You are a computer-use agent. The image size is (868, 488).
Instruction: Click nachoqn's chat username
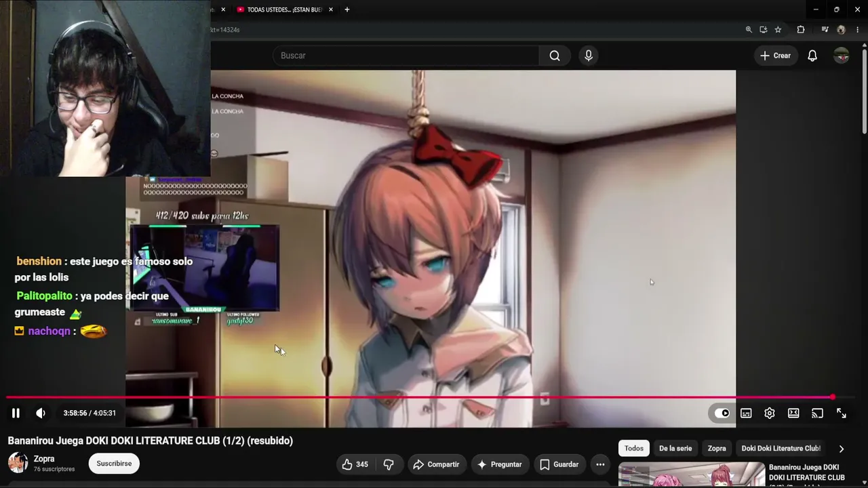[x=49, y=331]
